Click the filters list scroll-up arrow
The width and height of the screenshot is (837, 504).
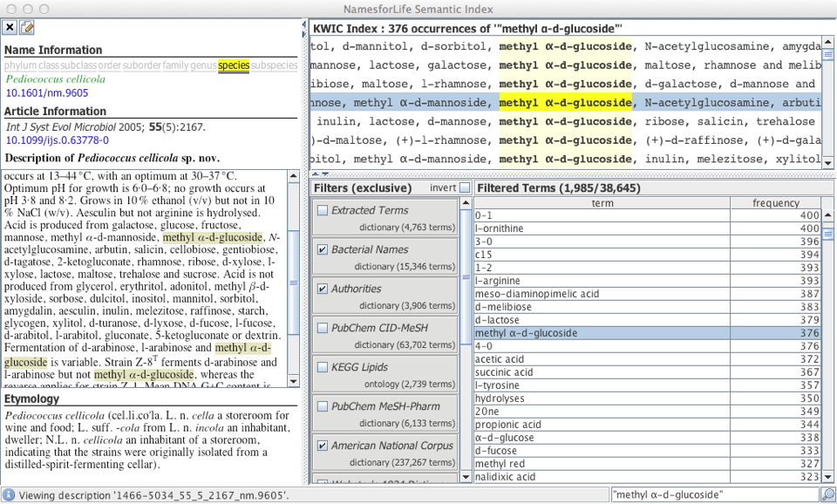coord(466,204)
